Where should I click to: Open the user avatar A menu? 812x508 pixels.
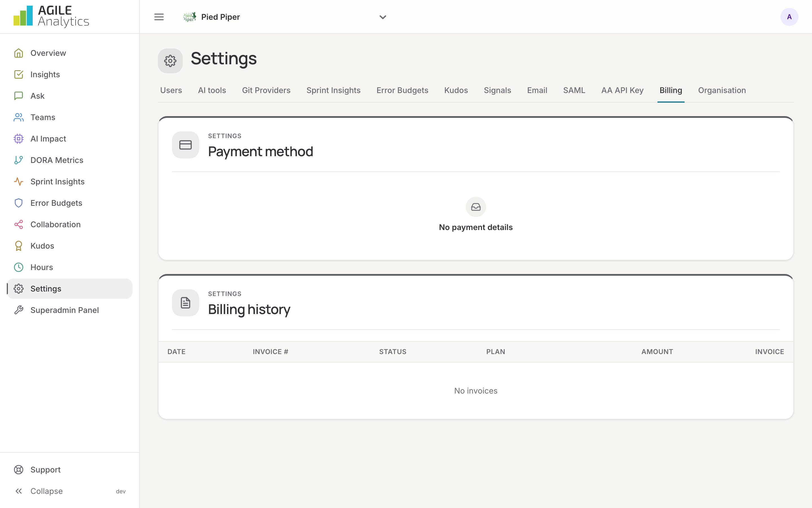[x=789, y=17]
